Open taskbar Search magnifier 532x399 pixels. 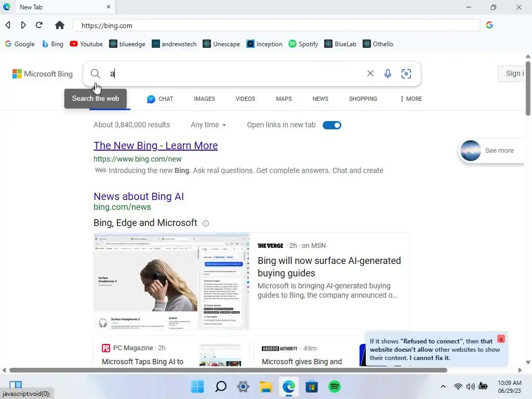coord(220,387)
